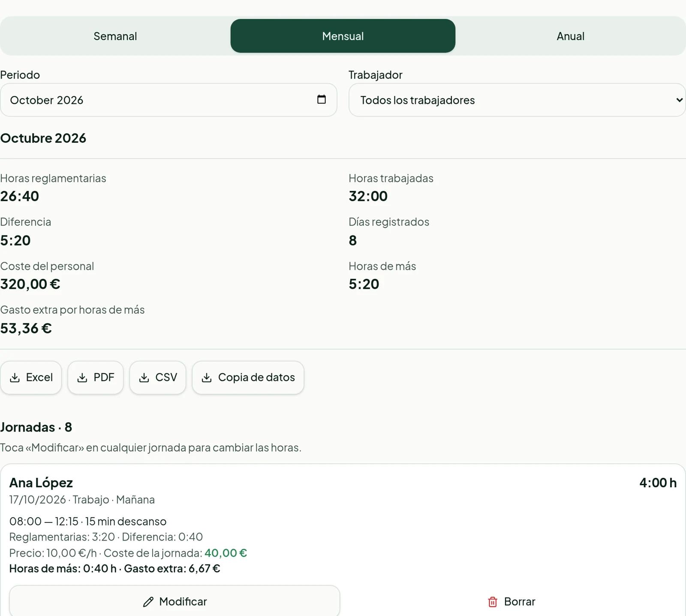Screen dimensions: 686x616
Task: Click the Octubre 2026 heading
Action: coord(43,138)
